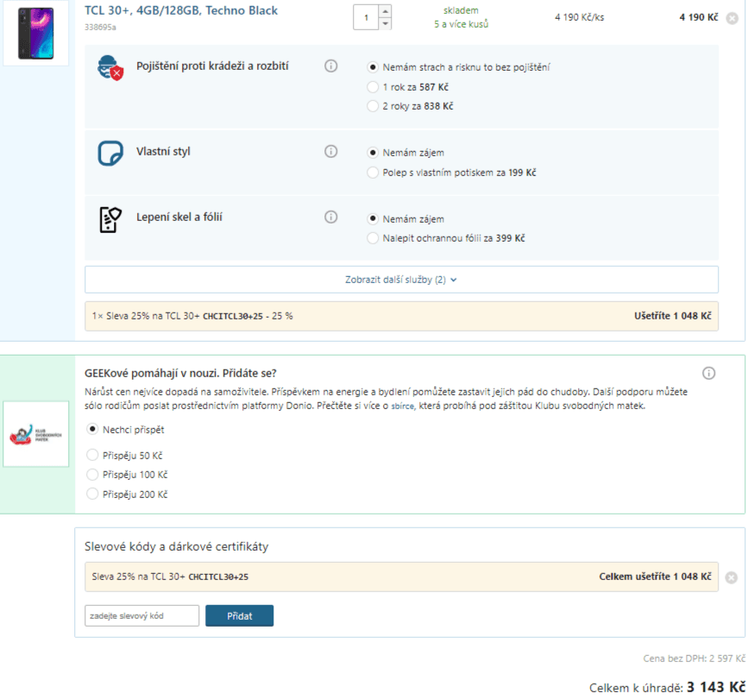Choose Přispěju 100 Kč donation
Image resolution: width=748 pixels, height=700 pixels.
[x=92, y=475]
